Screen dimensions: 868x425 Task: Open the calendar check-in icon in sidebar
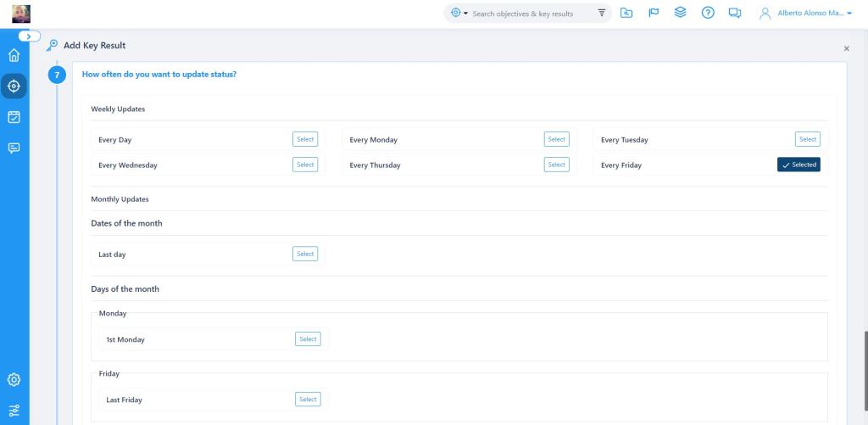click(14, 117)
